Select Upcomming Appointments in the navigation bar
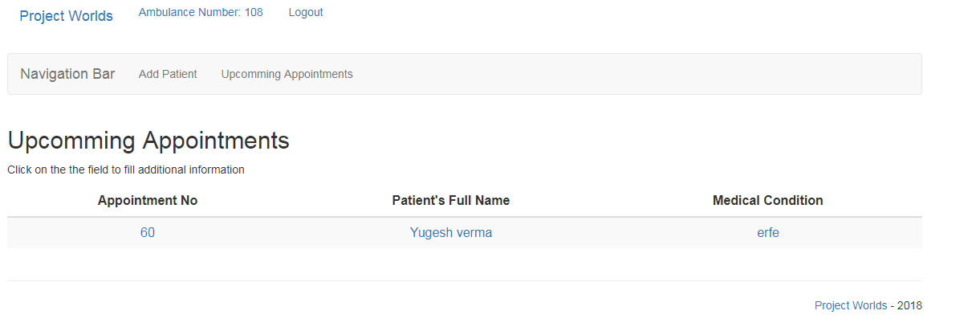This screenshot has height=327, width=980. 287,74
